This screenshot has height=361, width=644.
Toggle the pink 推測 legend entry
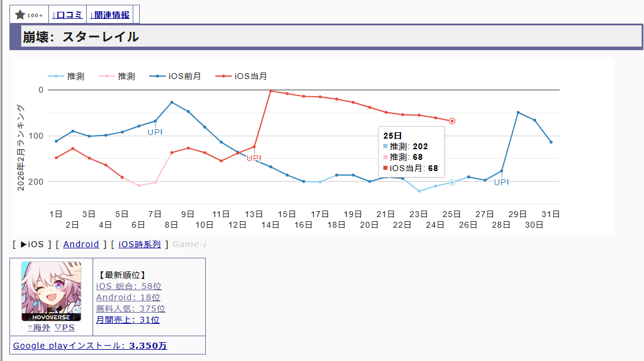(117, 77)
